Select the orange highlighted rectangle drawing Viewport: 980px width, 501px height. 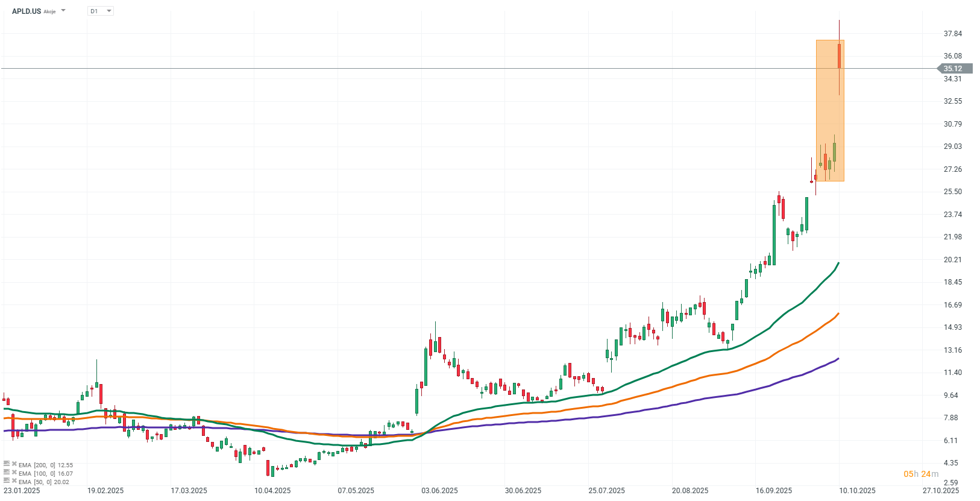tap(830, 110)
